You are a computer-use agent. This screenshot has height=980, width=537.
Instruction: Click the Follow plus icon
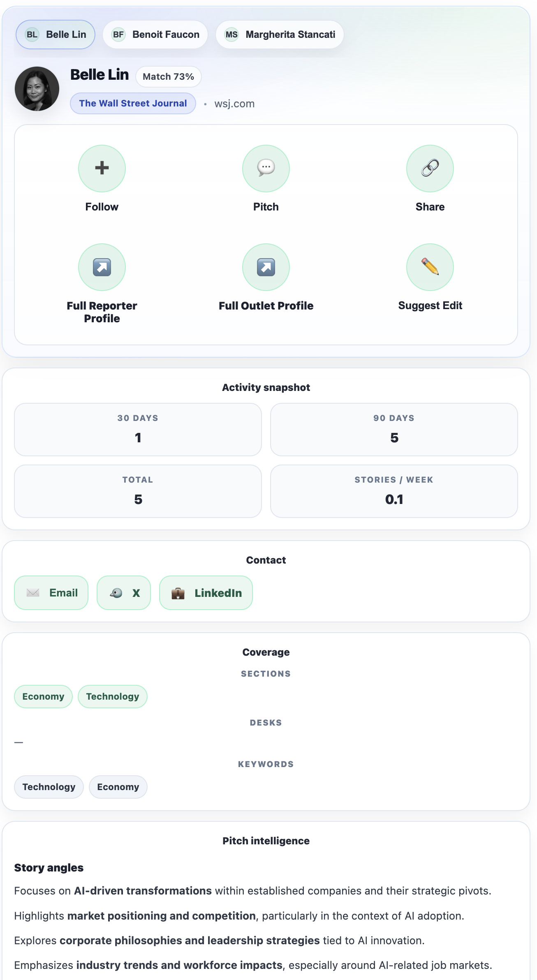(102, 168)
